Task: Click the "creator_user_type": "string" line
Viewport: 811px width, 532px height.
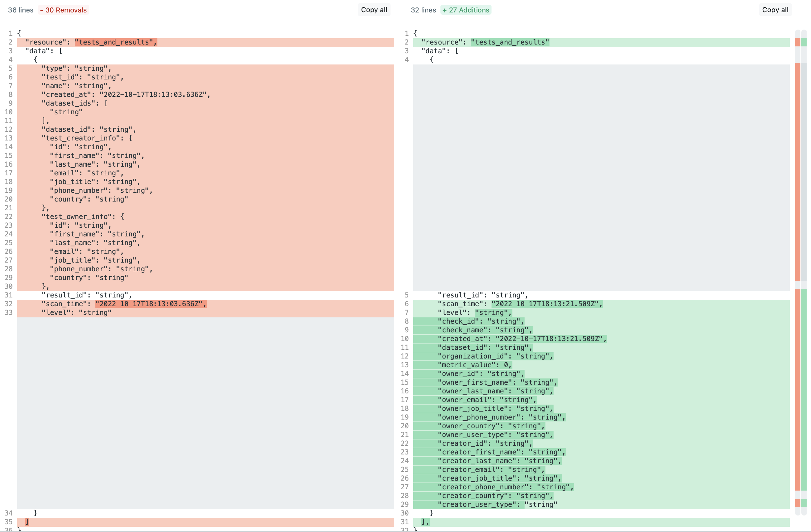Action: pyautogui.click(x=497, y=504)
